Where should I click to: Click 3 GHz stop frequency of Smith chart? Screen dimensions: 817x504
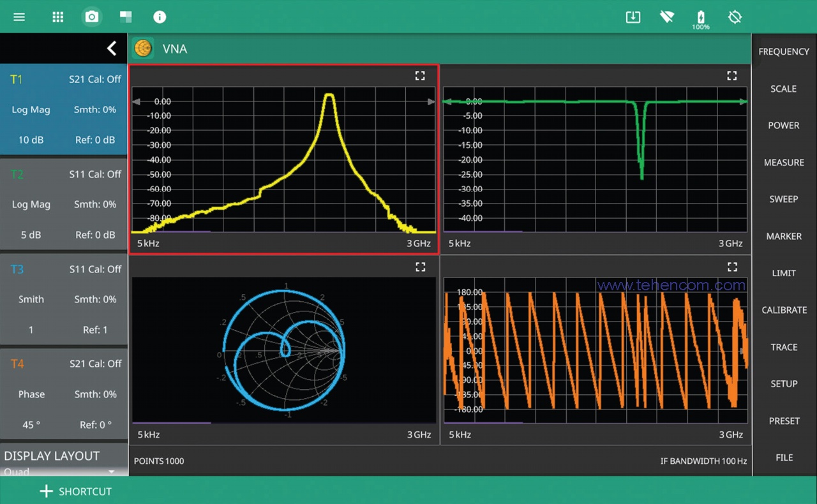pos(419,434)
